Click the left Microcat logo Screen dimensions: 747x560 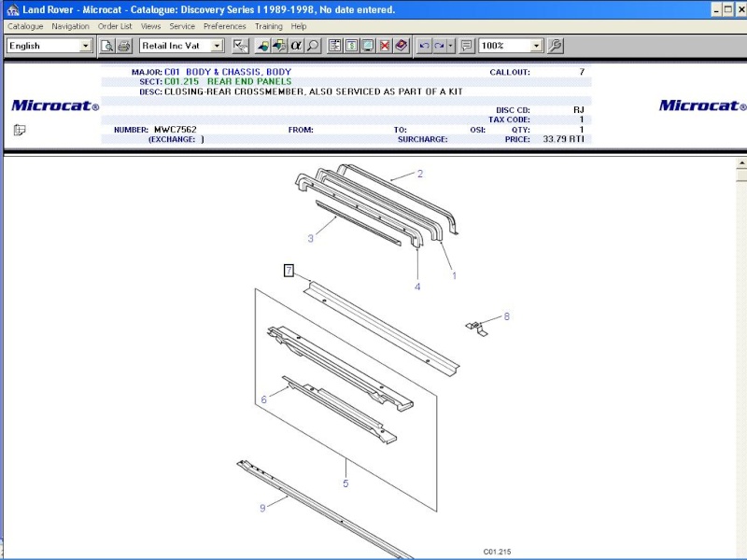[x=55, y=105]
